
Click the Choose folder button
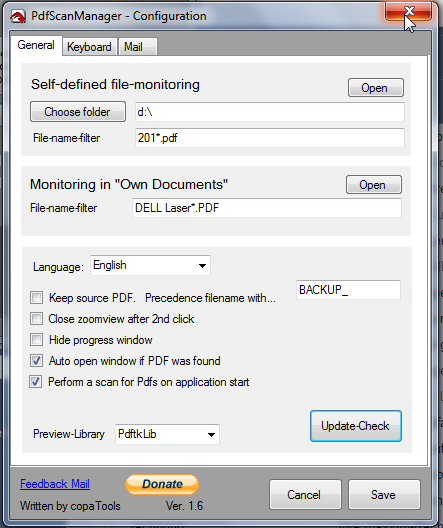click(78, 111)
